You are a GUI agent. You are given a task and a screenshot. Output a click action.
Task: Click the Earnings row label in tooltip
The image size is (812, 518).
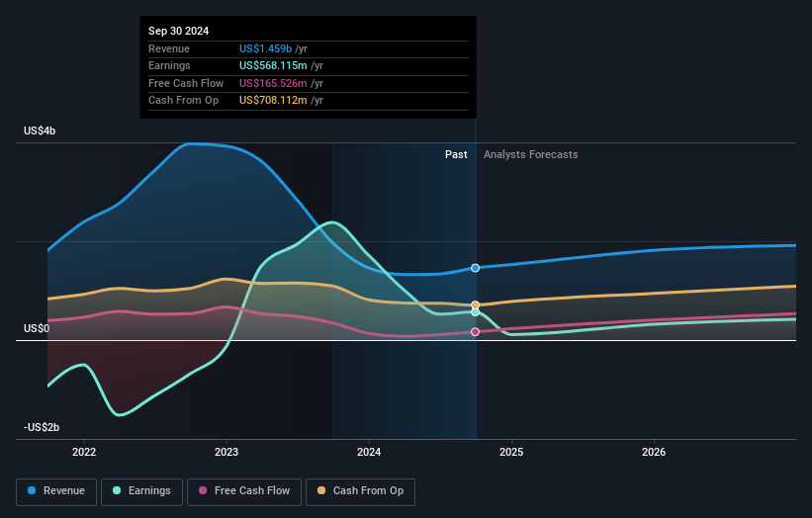(x=169, y=65)
